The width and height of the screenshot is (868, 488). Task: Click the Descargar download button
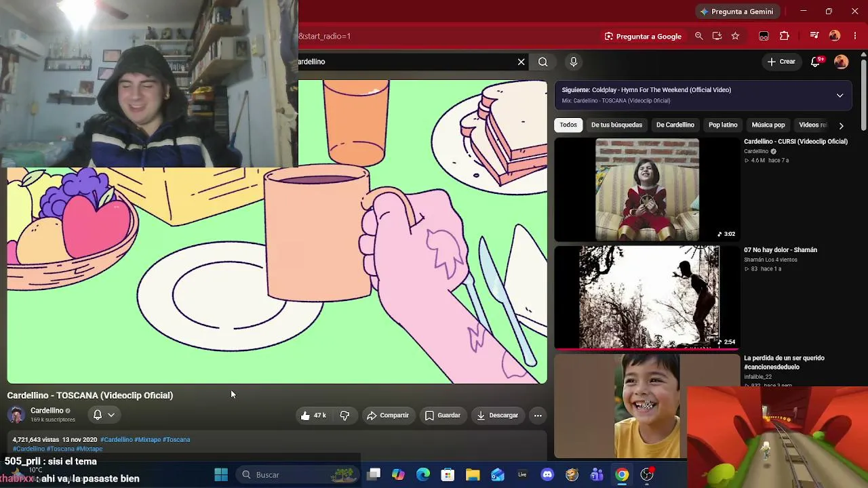(497, 415)
